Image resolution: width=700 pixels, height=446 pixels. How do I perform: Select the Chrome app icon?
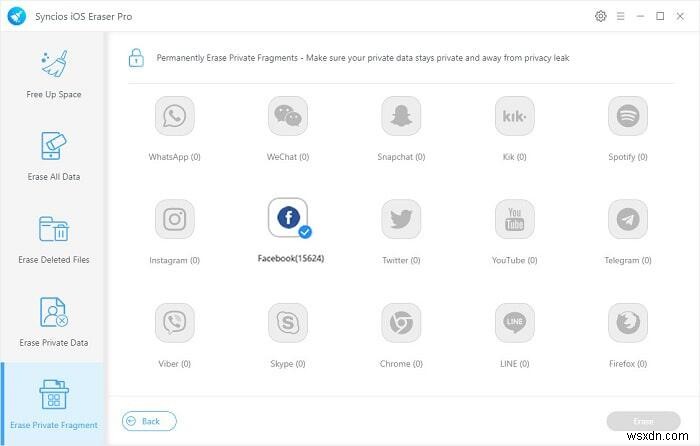(x=401, y=323)
